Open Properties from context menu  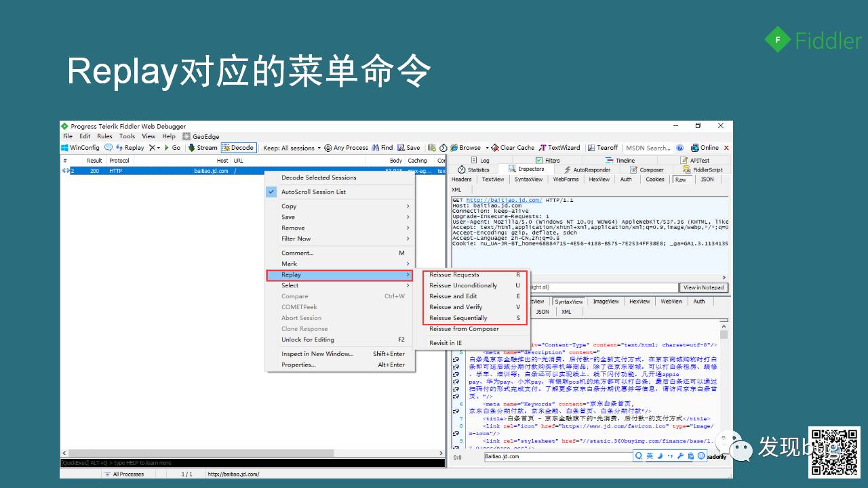click(x=340, y=365)
